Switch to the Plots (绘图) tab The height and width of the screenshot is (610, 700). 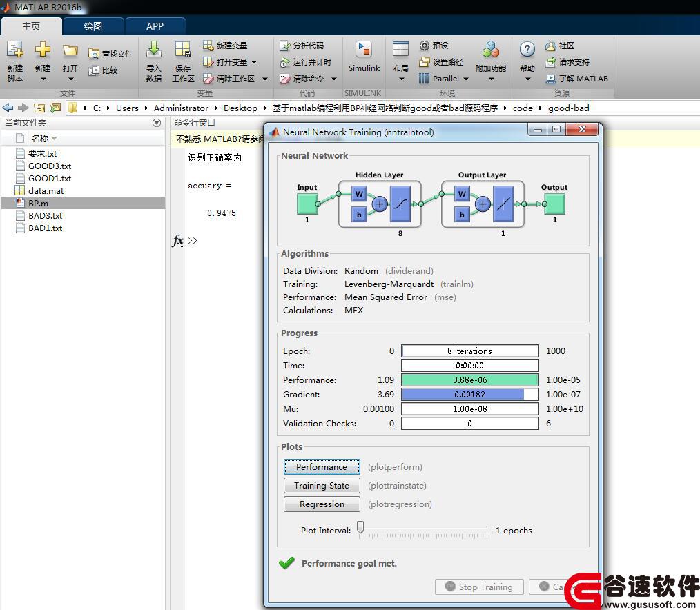(x=93, y=26)
